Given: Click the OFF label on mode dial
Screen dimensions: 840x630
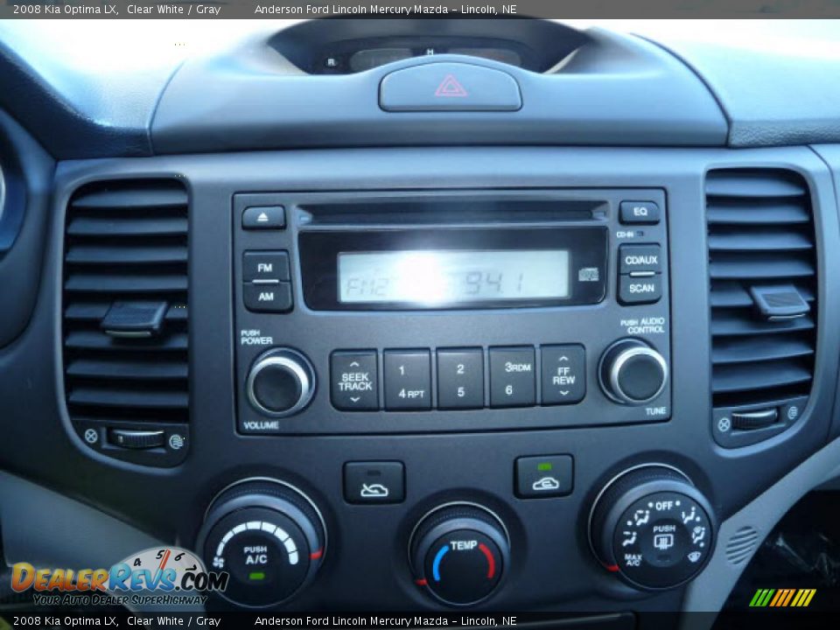Looking at the screenshot, I should click(664, 506).
